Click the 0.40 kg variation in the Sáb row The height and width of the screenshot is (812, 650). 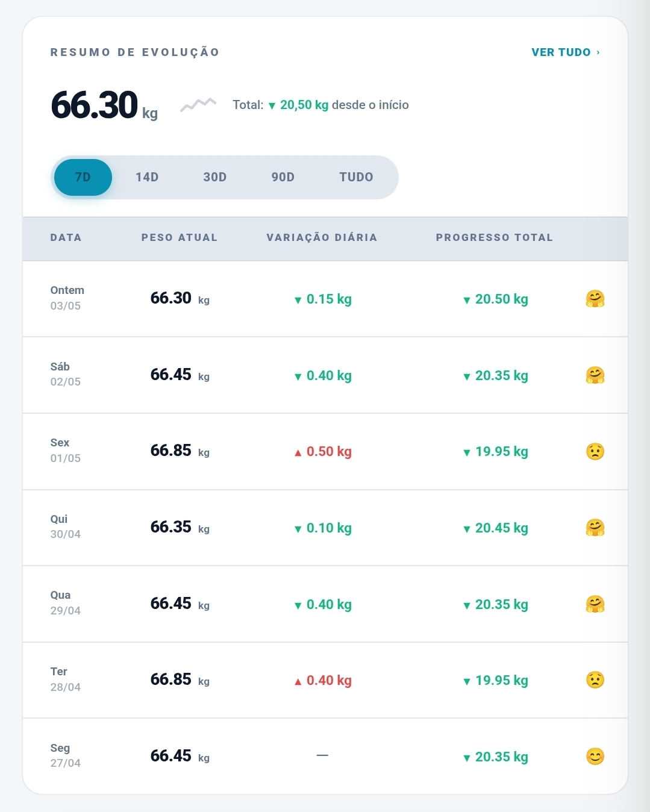coord(323,375)
